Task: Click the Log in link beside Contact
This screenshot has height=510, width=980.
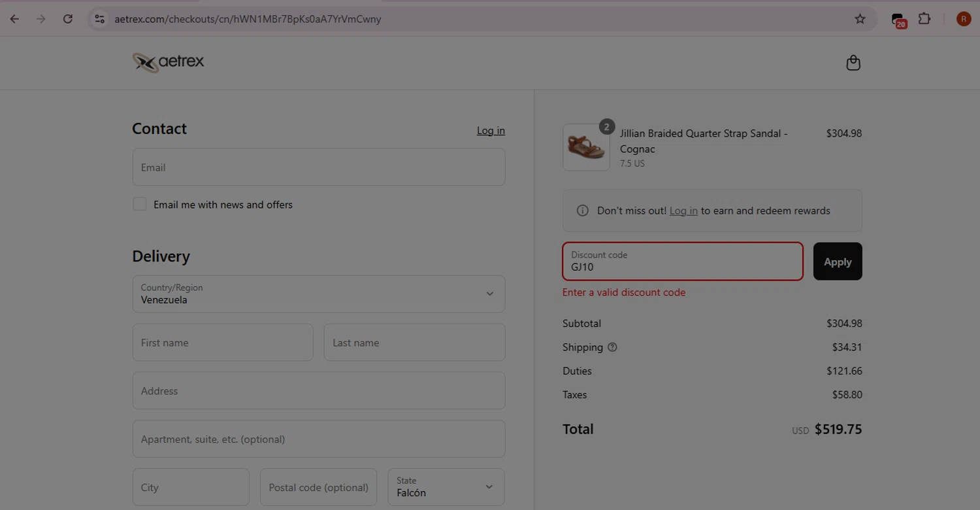Action: tap(491, 131)
